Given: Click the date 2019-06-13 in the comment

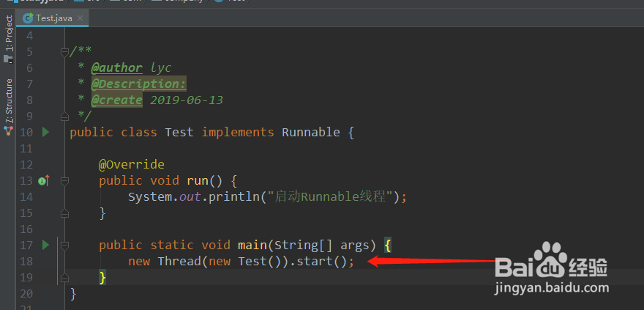Looking at the screenshot, I should click(187, 100).
